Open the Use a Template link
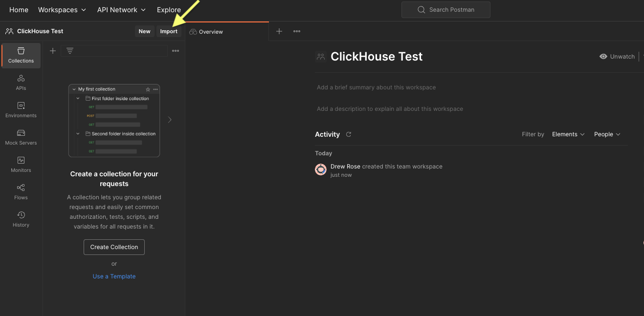 (x=114, y=276)
